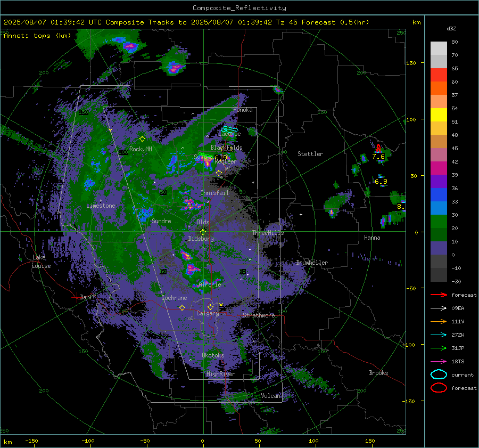479x448 pixels.
Task: Click the white plus marker northwest of Hanna
Action: click(x=301, y=214)
